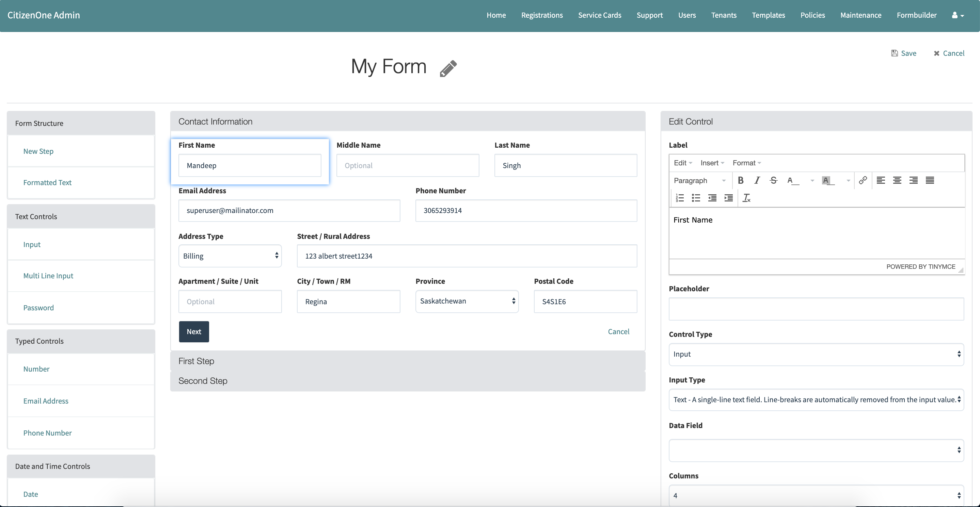
Task: Click the top Cancel with X icon
Action: pyautogui.click(x=949, y=53)
